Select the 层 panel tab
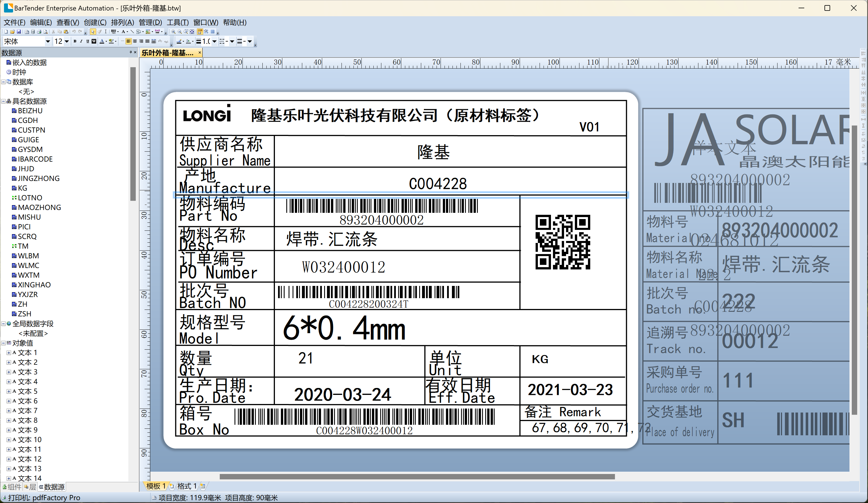The image size is (868, 503). coord(30,487)
